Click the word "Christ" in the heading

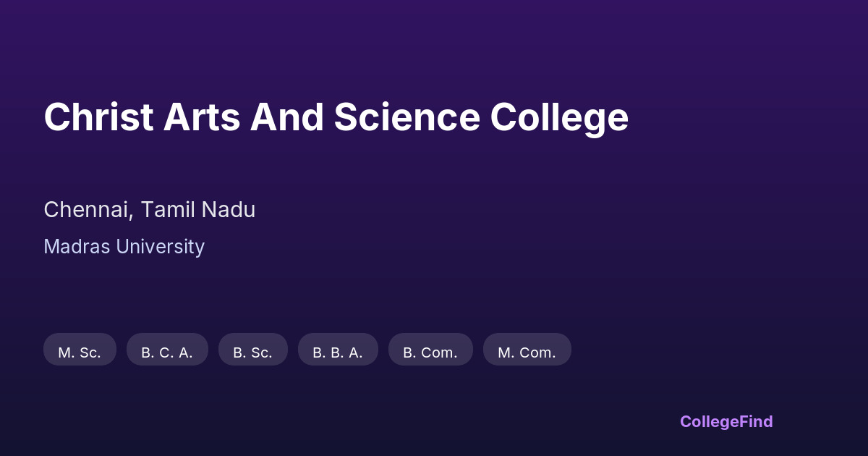[x=98, y=117]
